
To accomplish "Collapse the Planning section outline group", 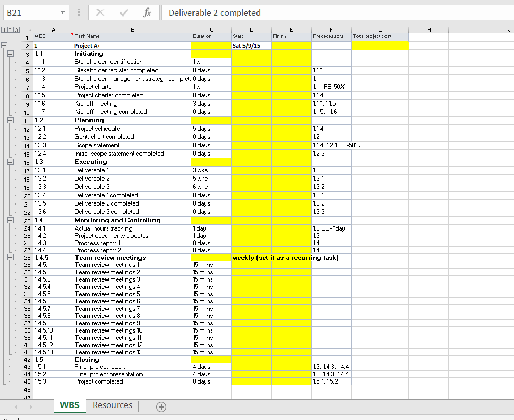I will [11, 120].
